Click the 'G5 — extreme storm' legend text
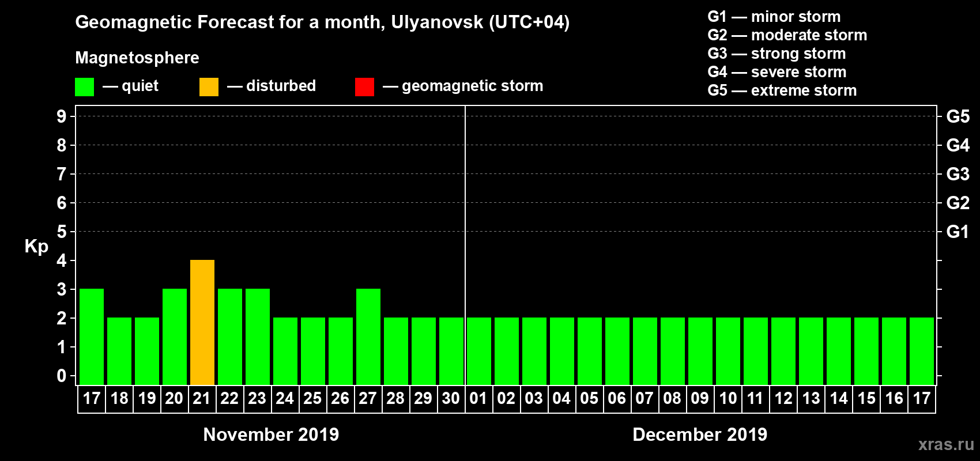The height and width of the screenshot is (461, 980). [x=782, y=90]
